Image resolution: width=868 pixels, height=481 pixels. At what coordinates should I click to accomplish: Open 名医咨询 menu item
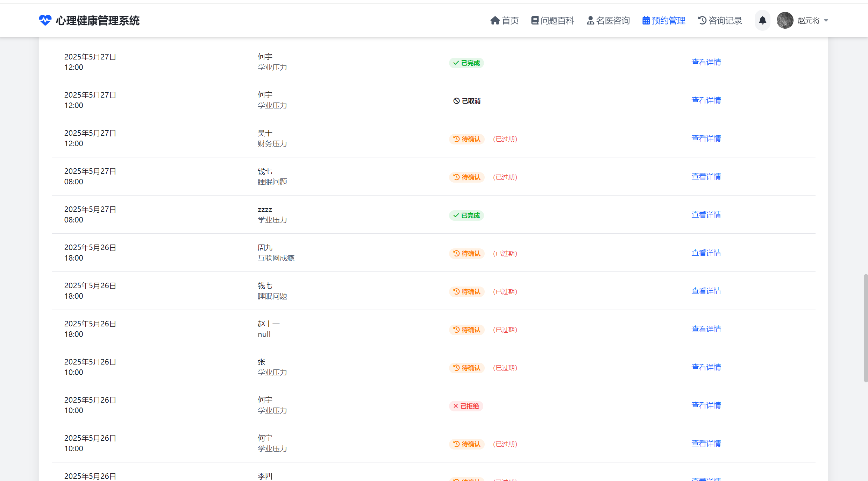click(x=608, y=21)
